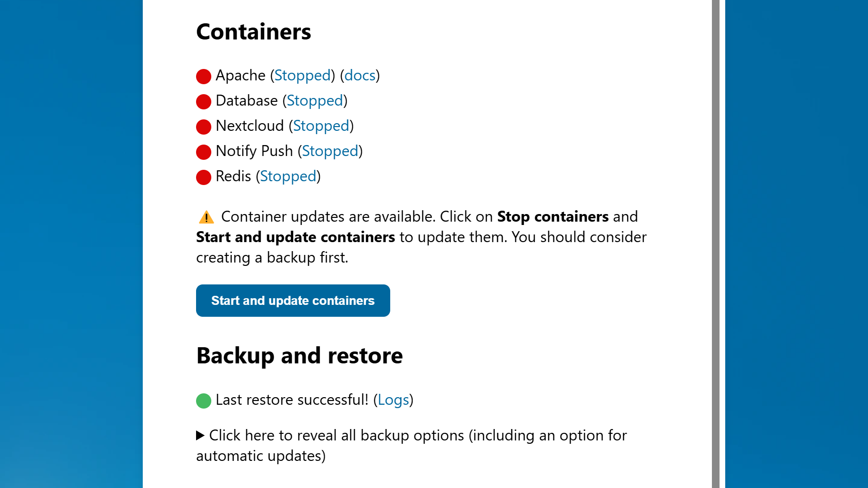Click the green restore success indicator
Image resolution: width=868 pixels, height=488 pixels.
click(x=204, y=401)
